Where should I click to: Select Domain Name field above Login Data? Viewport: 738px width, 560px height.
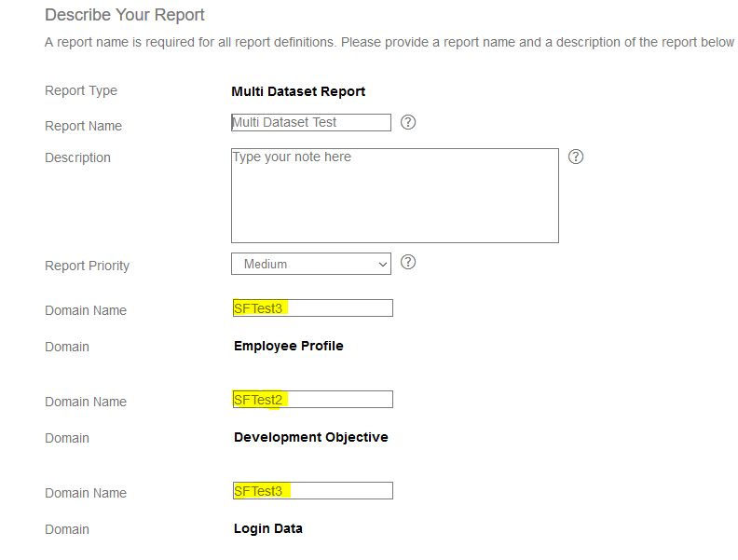pos(312,491)
